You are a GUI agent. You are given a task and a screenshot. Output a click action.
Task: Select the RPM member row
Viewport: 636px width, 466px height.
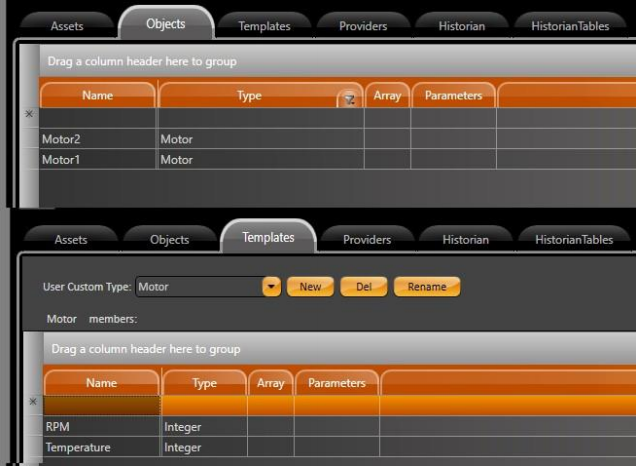(101, 427)
